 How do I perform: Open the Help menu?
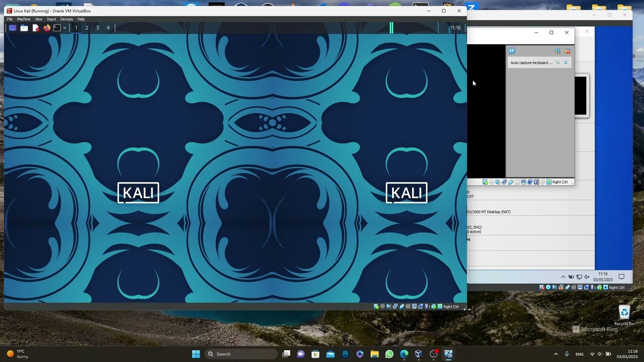point(81,19)
